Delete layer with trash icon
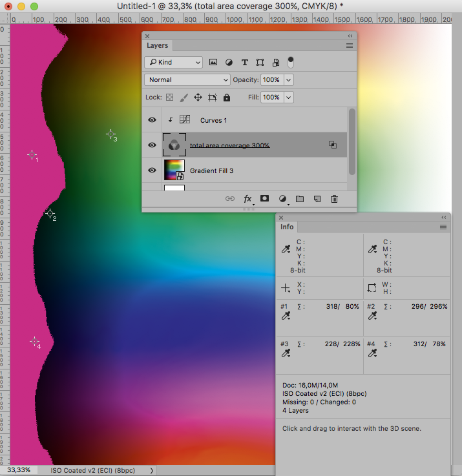Viewport: 462px width, 476px height. pos(334,199)
